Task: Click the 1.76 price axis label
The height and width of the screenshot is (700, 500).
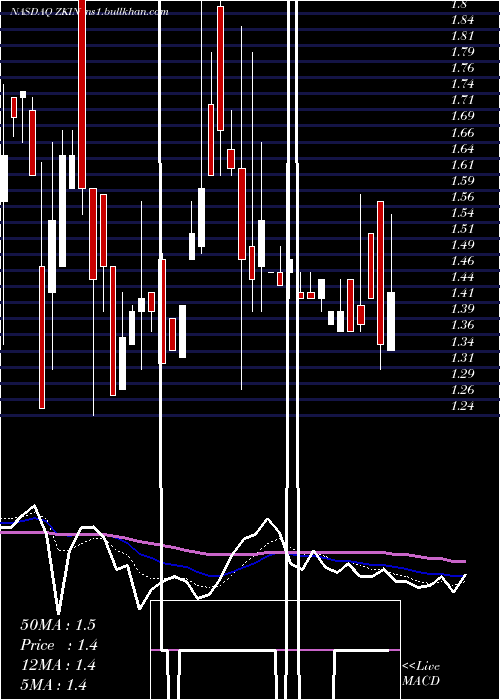Action: (462, 68)
